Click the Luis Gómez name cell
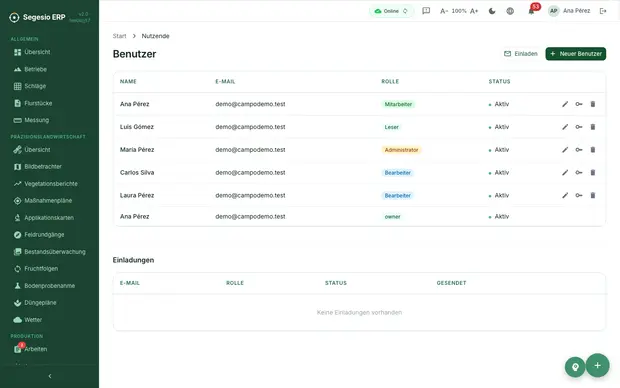 tap(137, 127)
